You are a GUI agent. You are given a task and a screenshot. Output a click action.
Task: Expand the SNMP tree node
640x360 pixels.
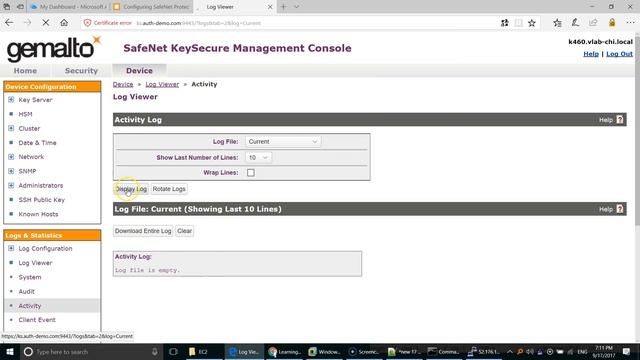(x=11, y=171)
